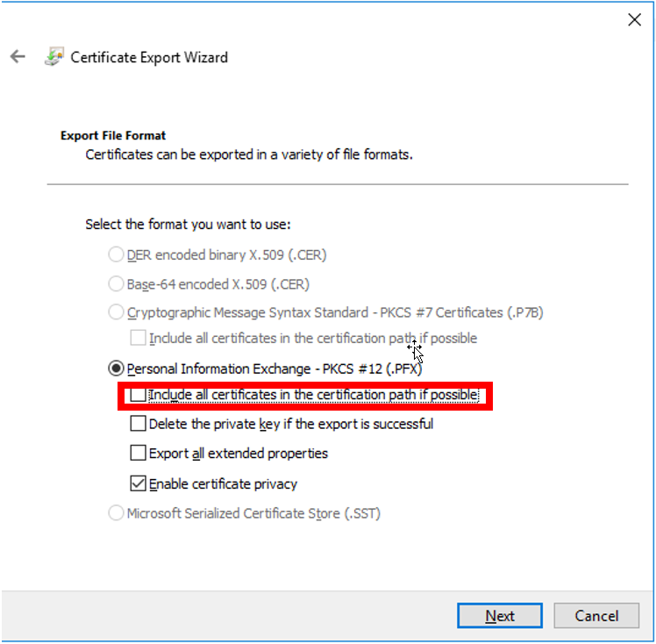Check the greyed-out PKCS #7 certification path box
Viewport: 656px width, 644px height.
coord(138,338)
